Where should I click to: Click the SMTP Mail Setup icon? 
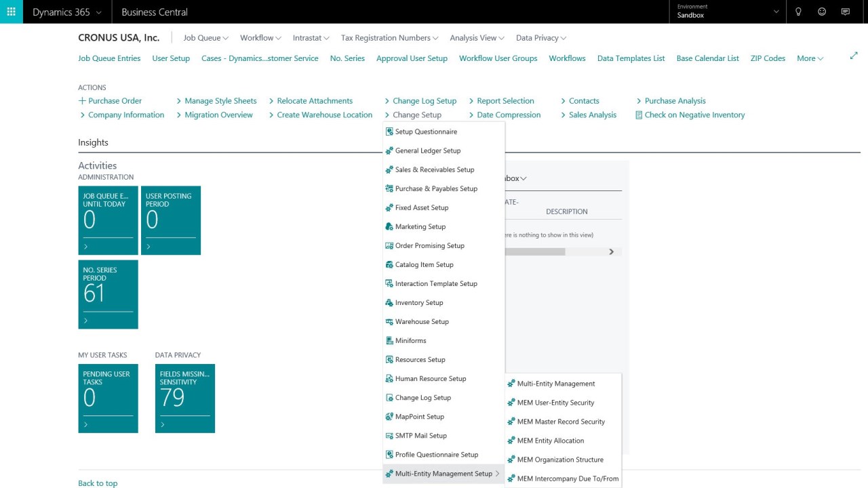389,435
